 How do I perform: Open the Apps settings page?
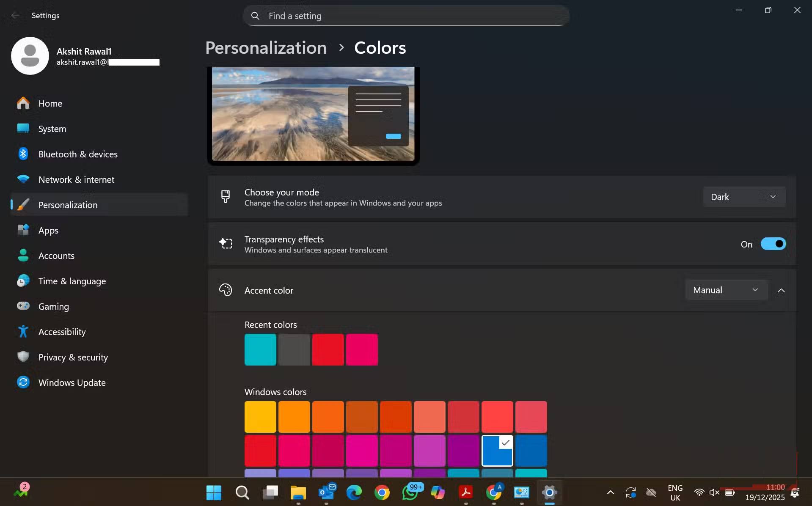(48, 230)
